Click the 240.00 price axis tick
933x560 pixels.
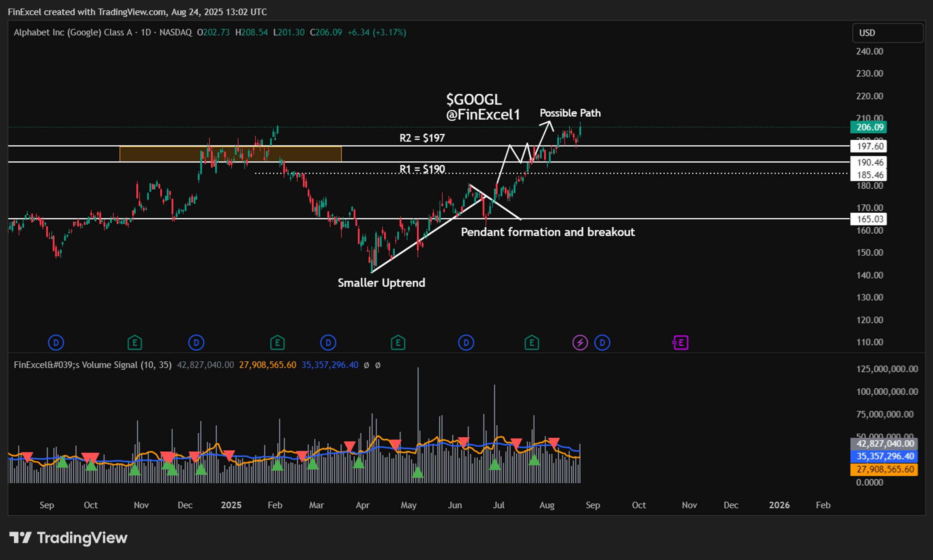pyautogui.click(x=870, y=51)
